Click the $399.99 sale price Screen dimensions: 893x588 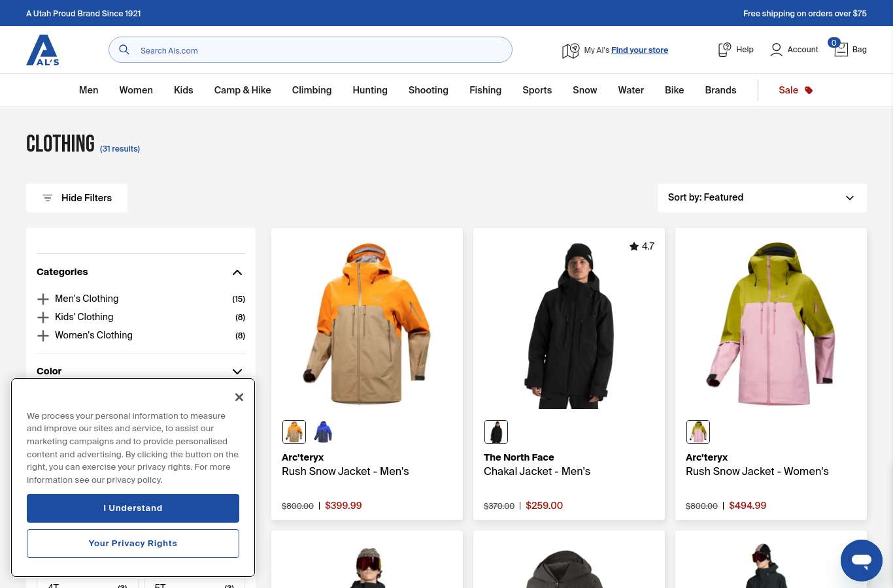(343, 506)
